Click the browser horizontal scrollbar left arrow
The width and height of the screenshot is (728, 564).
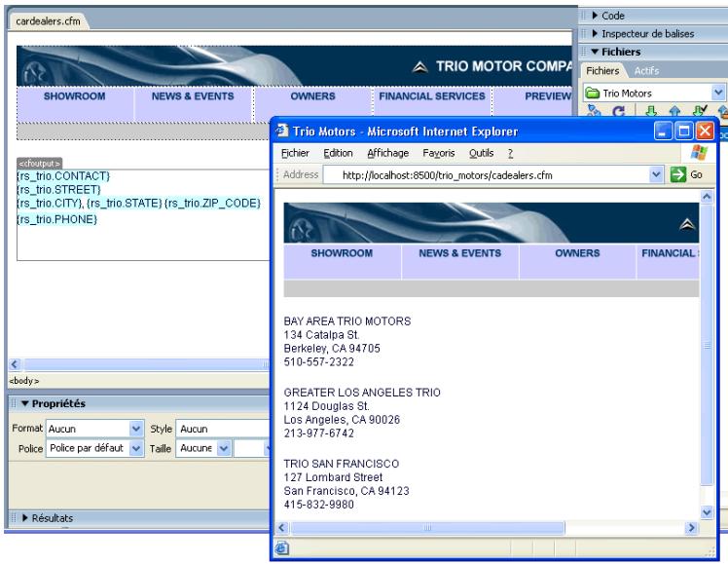point(282,528)
